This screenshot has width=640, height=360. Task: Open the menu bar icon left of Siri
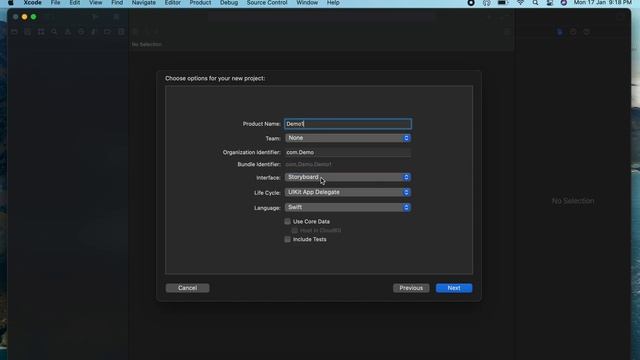tap(550, 3)
